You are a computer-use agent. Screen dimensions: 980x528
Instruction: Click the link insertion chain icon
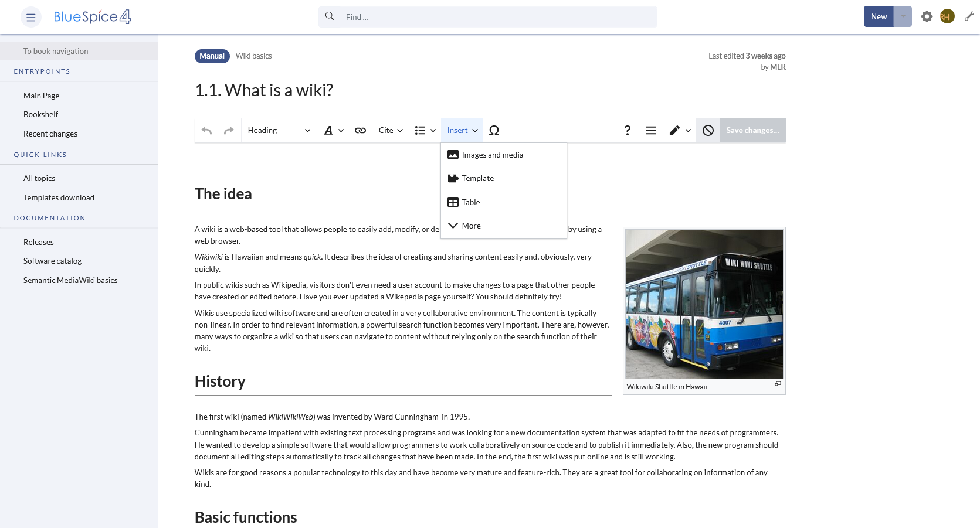click(360, 131)
